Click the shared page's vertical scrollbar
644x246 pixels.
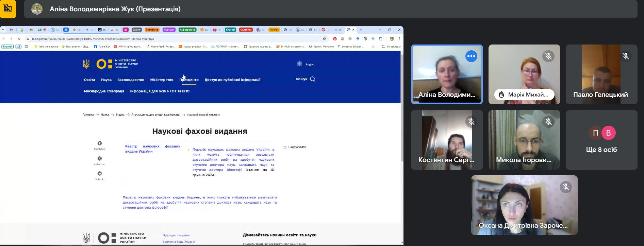(402, 107)
